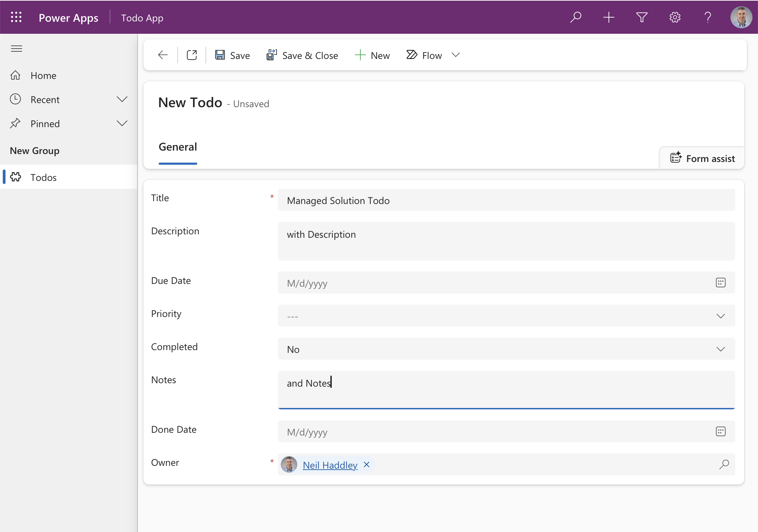Viewport: 758px width, 532px height.
Task: Click the plus quick create icon in header
Action: (x=609, y=17)
